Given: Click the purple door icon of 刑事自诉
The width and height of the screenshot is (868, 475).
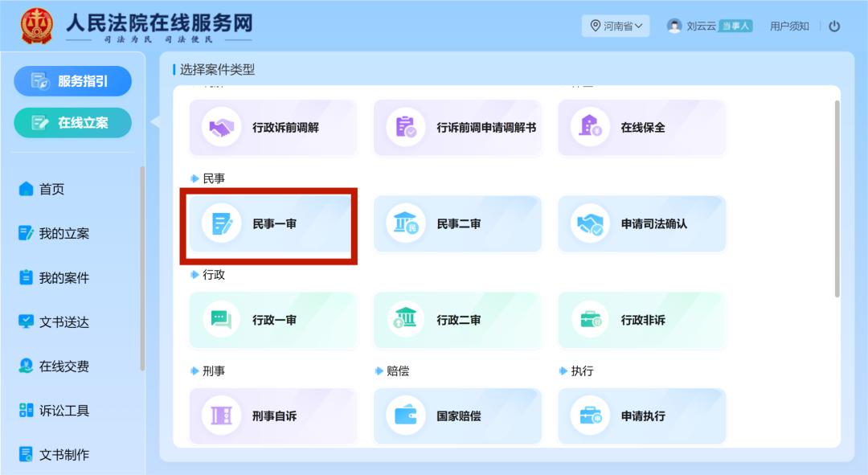Looking at the screenshot, I should [222, 416].
